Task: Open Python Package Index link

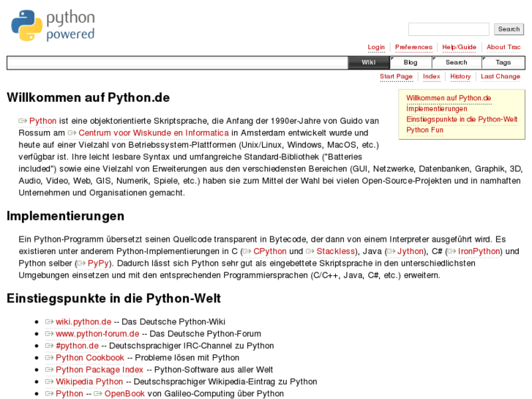Action: [100, 370]
